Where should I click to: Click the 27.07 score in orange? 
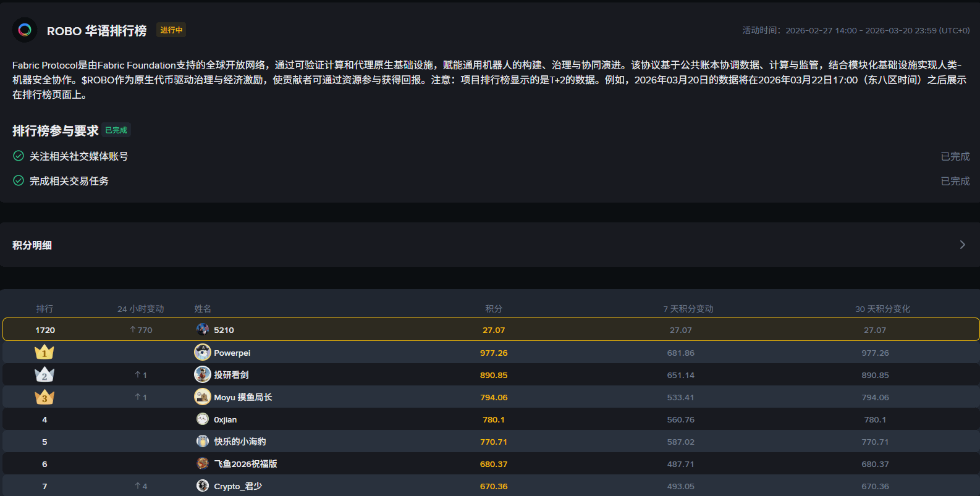(x=494, y=330)
